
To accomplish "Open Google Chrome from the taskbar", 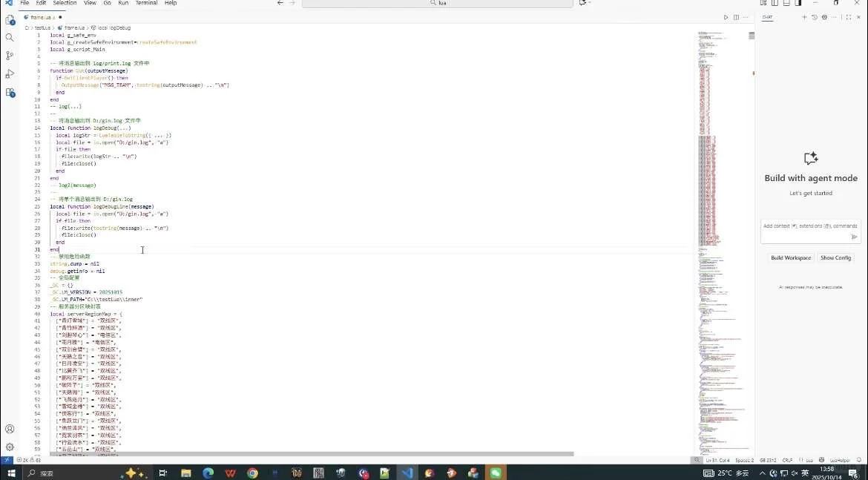I will click(x=252, y=473).
